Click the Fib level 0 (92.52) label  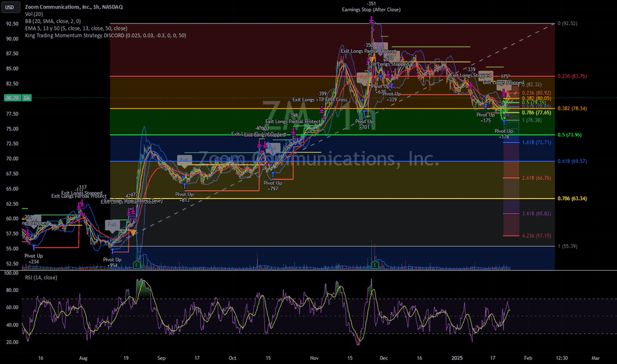[x=567, y=24]
